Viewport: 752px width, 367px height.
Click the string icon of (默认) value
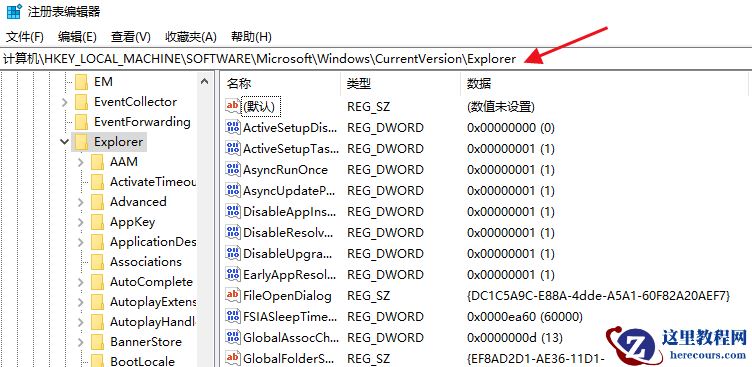coord(233,107)
